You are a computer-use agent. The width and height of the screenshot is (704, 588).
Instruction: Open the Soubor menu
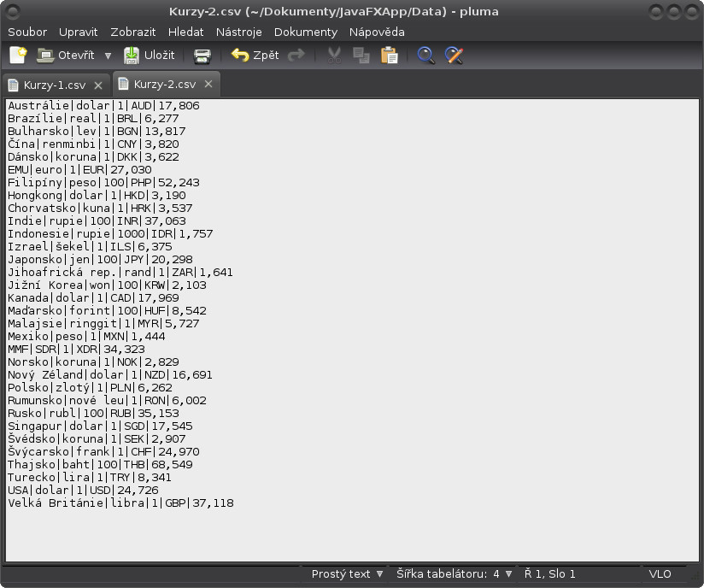27,32
